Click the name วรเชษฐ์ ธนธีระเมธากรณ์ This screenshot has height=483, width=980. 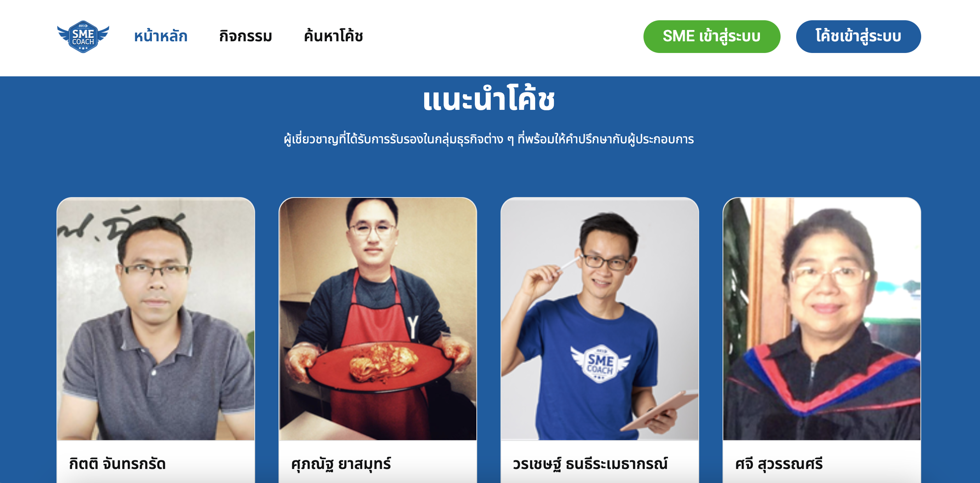tap(590, 464)
